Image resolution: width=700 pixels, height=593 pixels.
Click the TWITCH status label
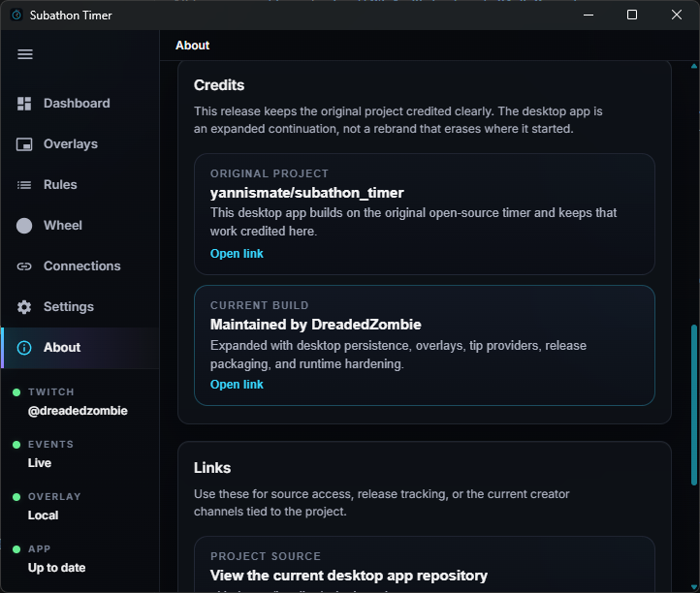click(50, 392)
